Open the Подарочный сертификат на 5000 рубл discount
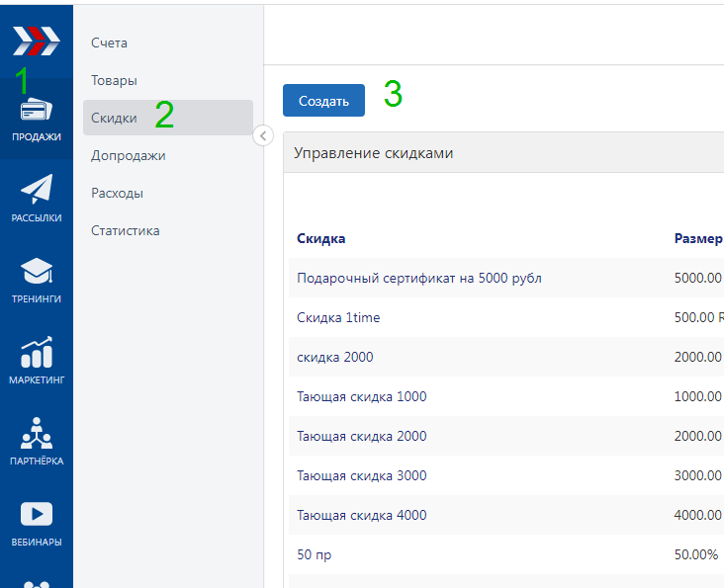The width and height of the screenshot is (724, 588). 419,278
